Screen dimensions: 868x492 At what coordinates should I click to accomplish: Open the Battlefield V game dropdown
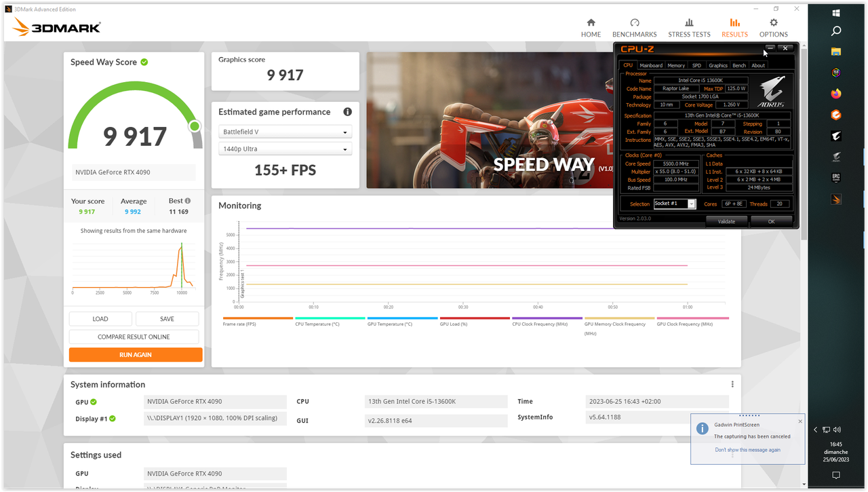[285, 132]
